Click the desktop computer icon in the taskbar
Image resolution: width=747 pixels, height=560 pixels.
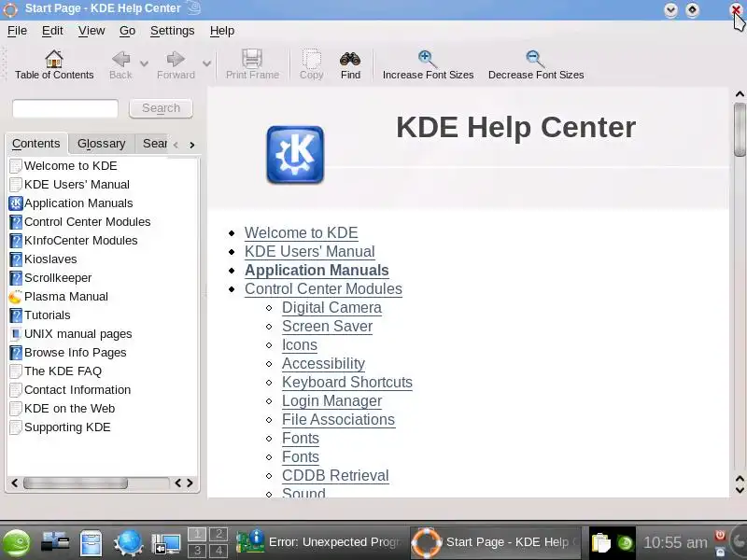[x=55, y=542]
